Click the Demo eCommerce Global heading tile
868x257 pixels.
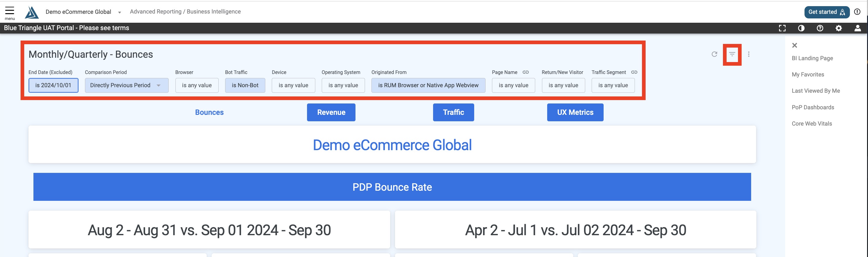click(392, 144)
